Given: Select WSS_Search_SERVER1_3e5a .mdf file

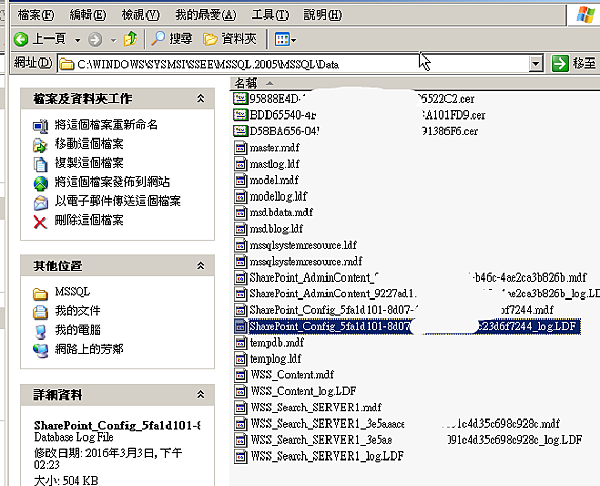Looking at the screenshot, I should click(x=405, y=424).
